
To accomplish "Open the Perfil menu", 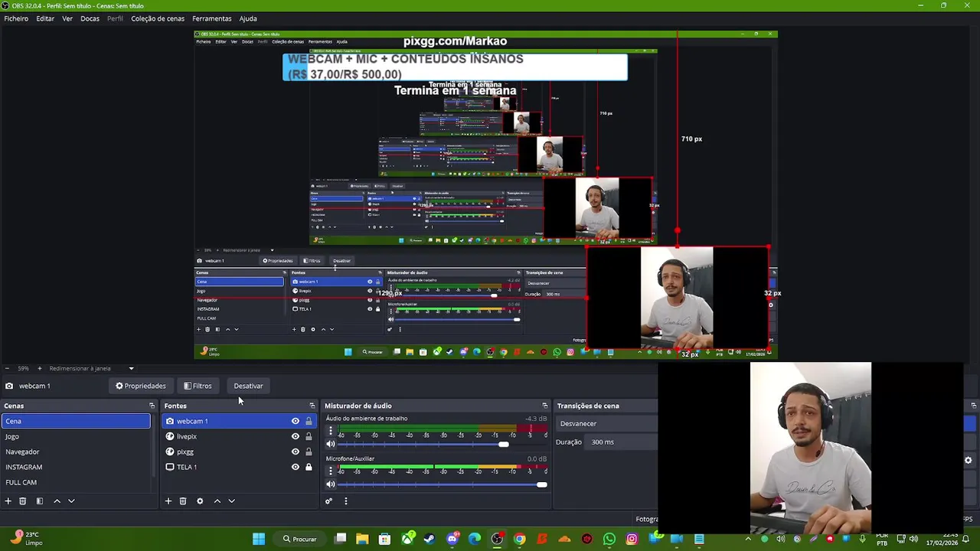I will click(x=115, y=18).
